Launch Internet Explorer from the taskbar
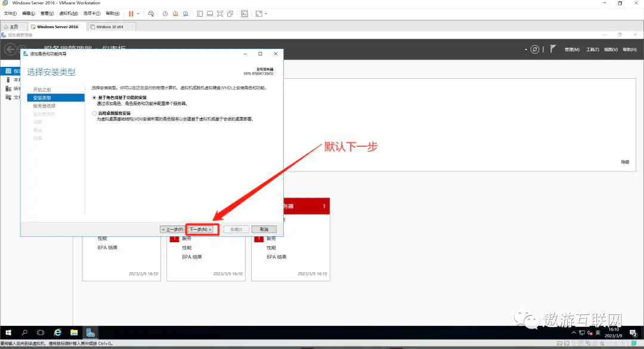Screen dimensions: 644x349 (x=57, y=332)
